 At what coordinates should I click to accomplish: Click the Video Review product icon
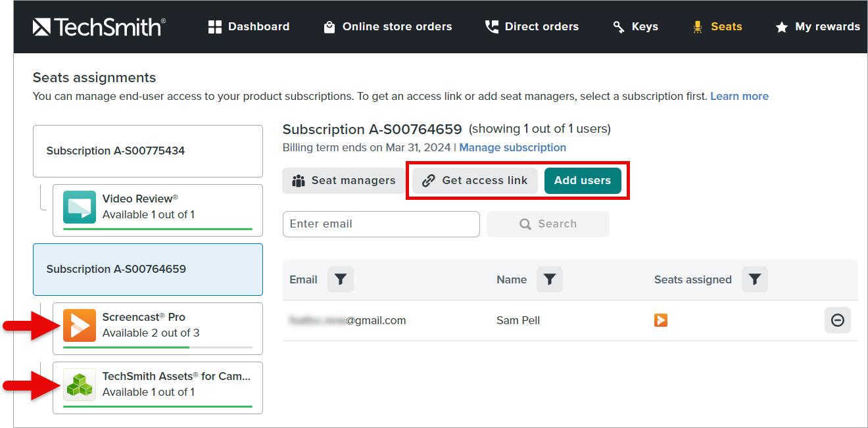[x=80, y=206]
